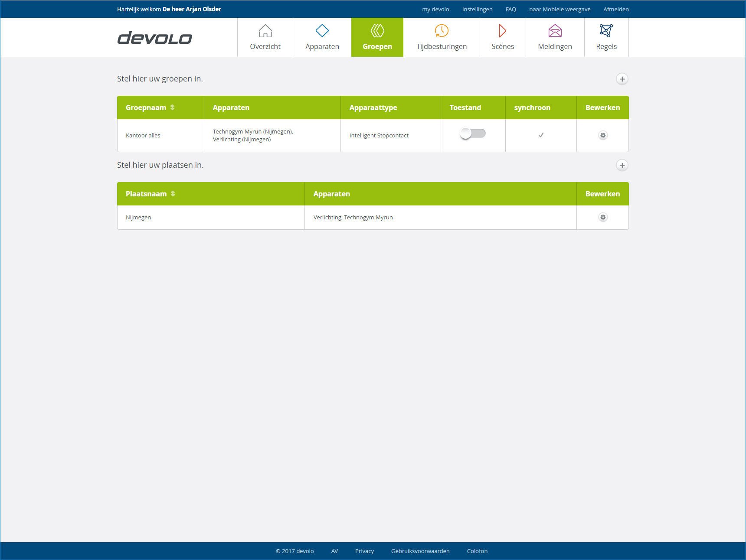Click Bewerken header in places table
The width and height of the screenshot is (746, 560).
[x=602, y=194]
